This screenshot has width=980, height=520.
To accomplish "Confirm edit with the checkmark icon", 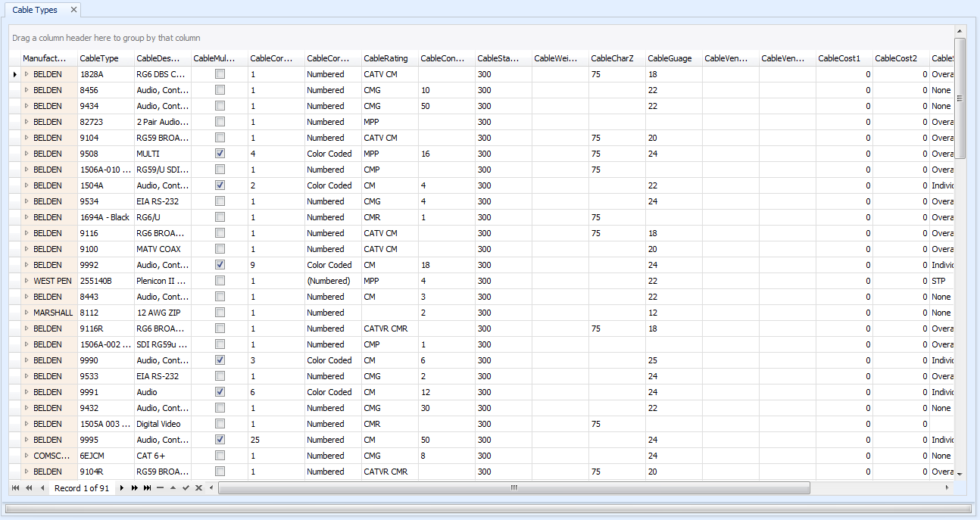I will [x=186, y=488].
